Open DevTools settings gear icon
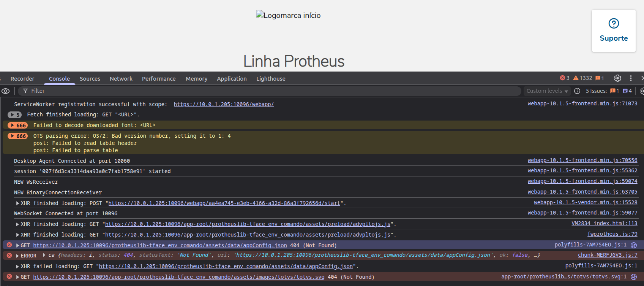 coord(617,78)
